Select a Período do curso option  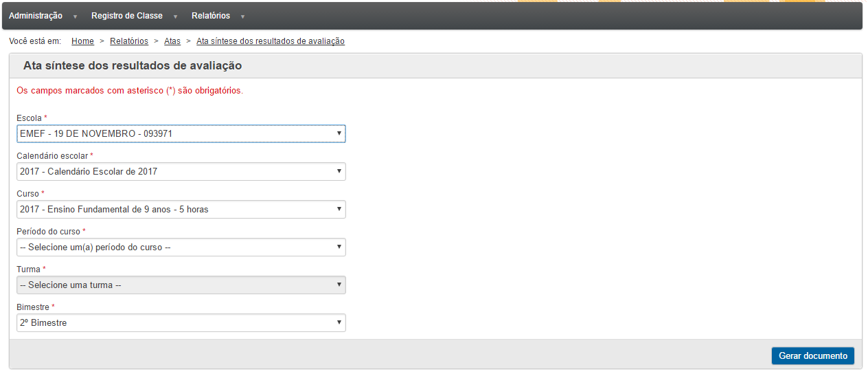click(x=181, y=247)
